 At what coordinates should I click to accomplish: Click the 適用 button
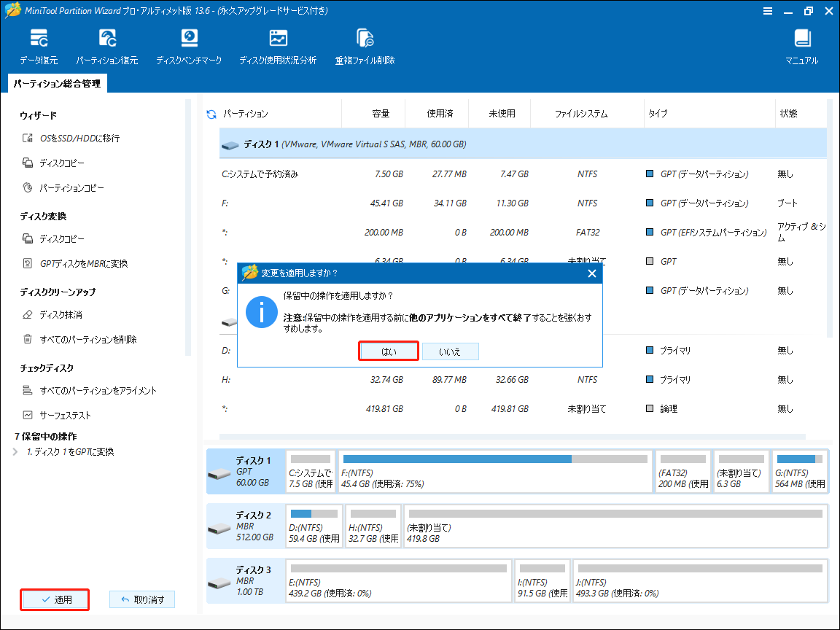coord(55,599)
